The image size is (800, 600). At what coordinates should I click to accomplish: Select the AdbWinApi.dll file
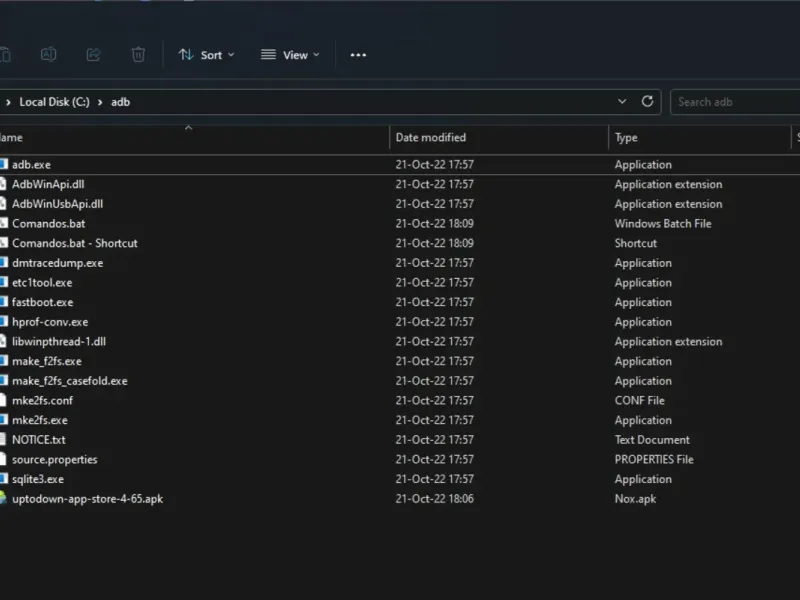click(48, 184)
